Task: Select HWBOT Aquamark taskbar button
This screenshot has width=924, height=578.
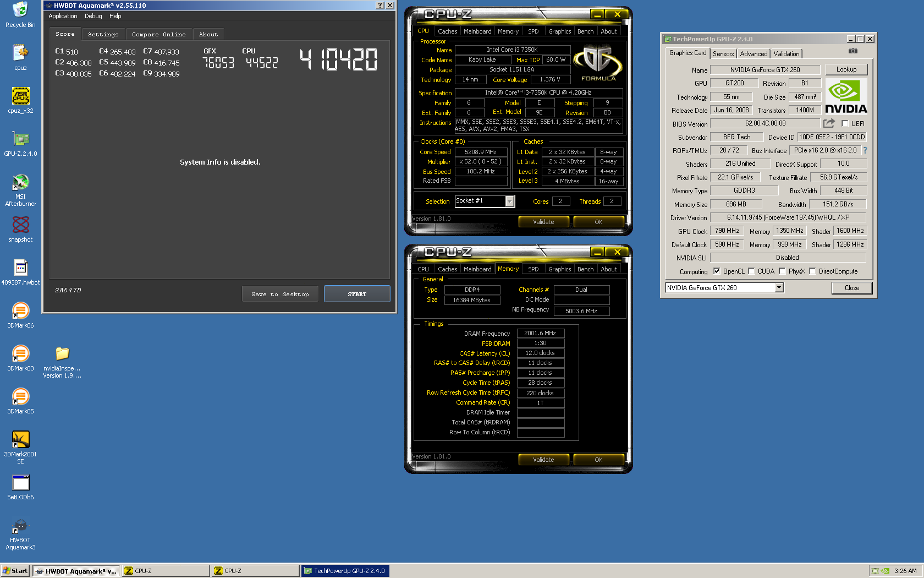Action: pos(76,571)
